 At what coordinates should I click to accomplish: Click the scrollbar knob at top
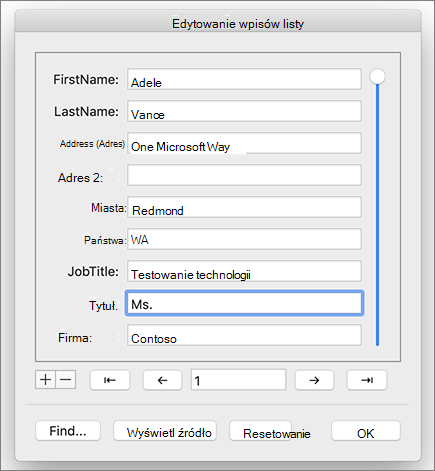click(377, 77)
